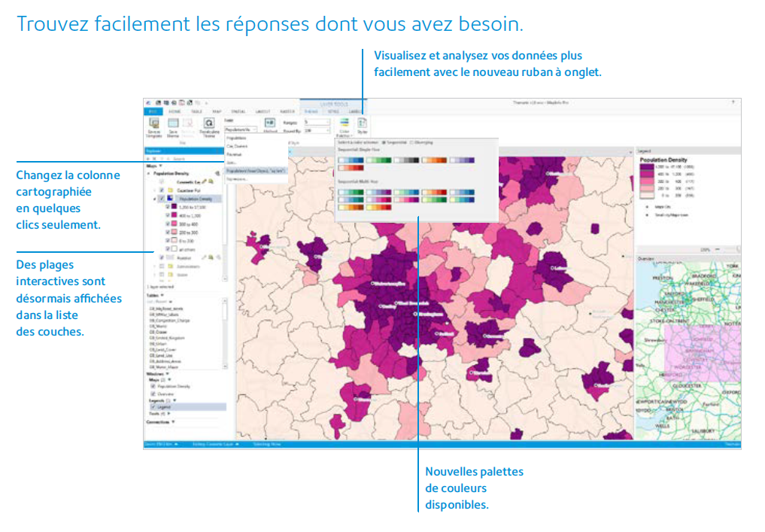The width and height of the screenshot is (765, 532).
Task: Click the Save as Template ribbon icon
Action: [x=154, y=124]
